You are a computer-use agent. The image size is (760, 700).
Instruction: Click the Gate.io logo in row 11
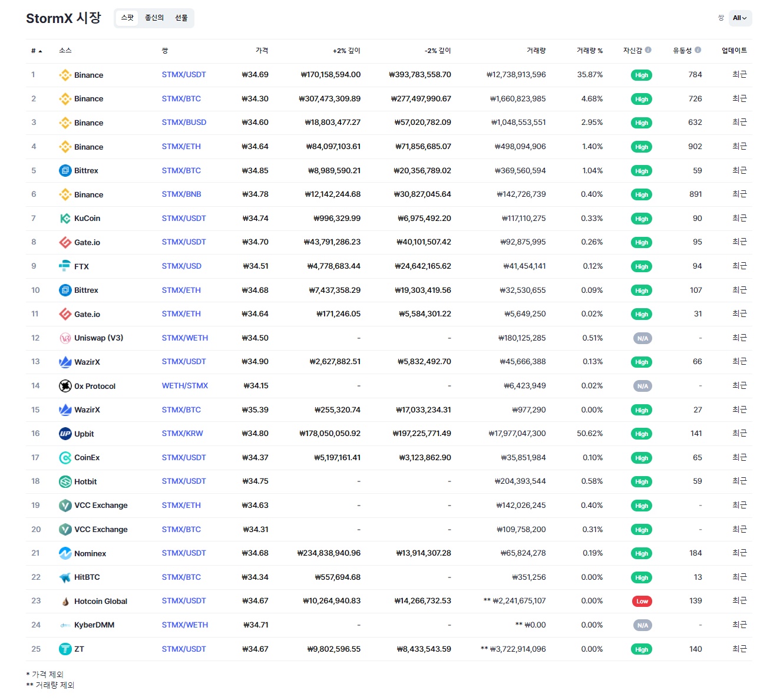(65, 314)
